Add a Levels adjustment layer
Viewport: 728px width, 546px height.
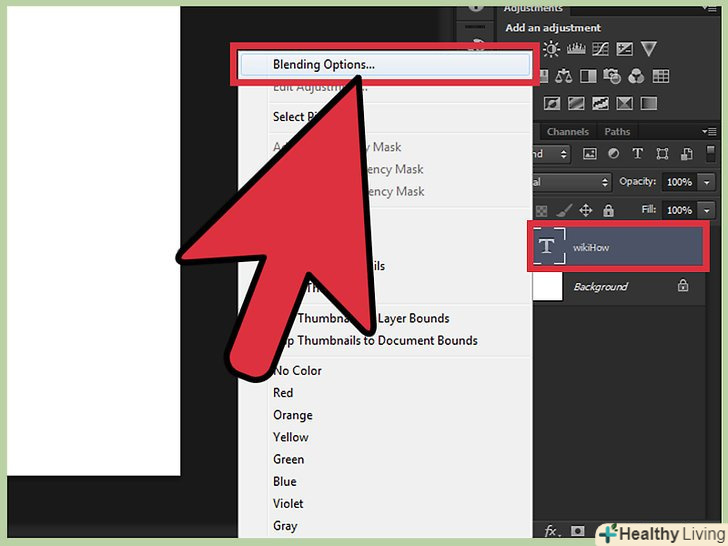[x=575, y=49]
